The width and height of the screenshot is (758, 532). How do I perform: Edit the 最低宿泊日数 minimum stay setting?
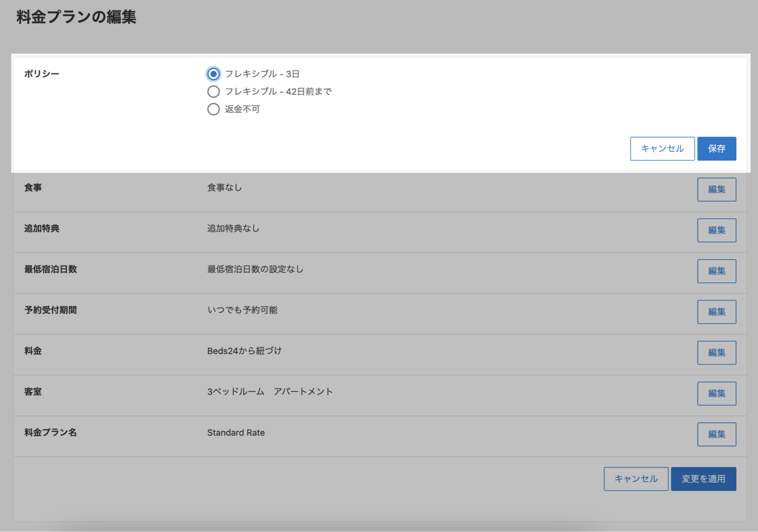click(x=716, y=271)
